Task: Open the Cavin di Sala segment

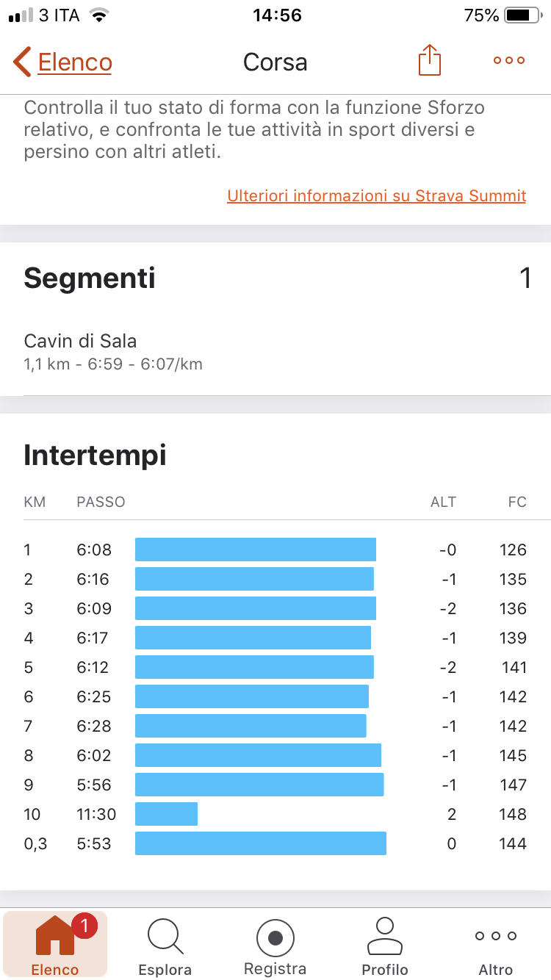Action: (x=275, y=351)
